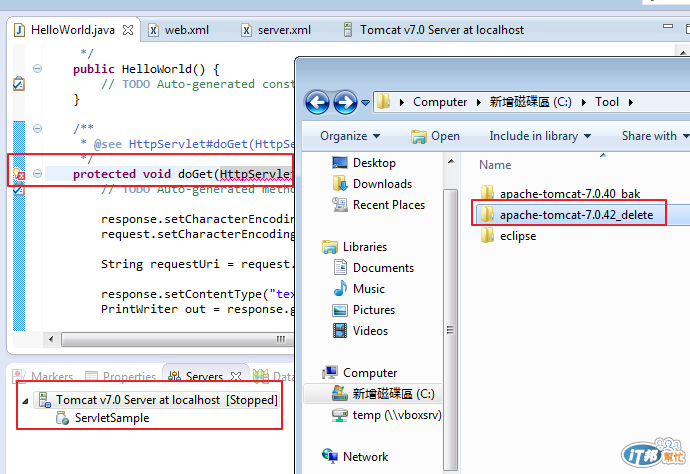690x474 pixels.
Task: Select Computer in the navigation pane
Action: pos(359,373)
